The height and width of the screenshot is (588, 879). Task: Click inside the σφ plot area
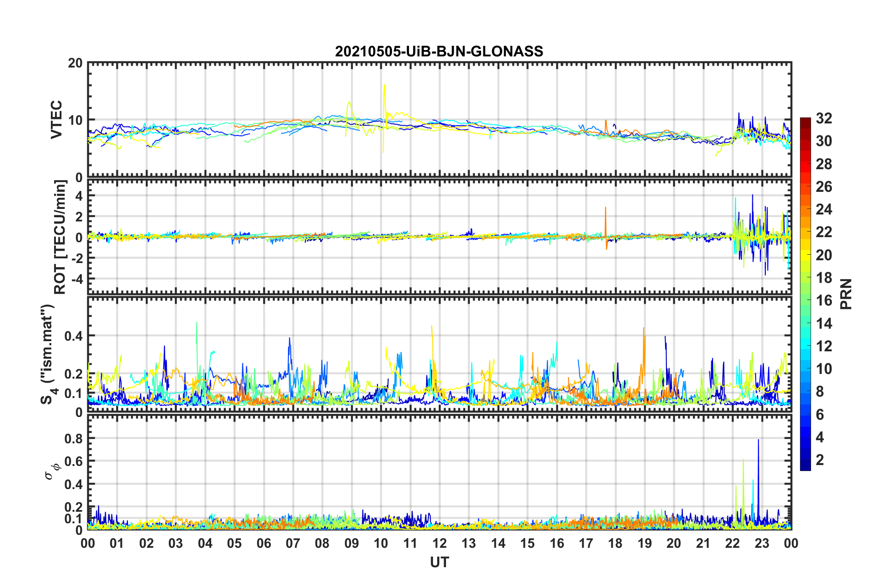pos(439,472)
